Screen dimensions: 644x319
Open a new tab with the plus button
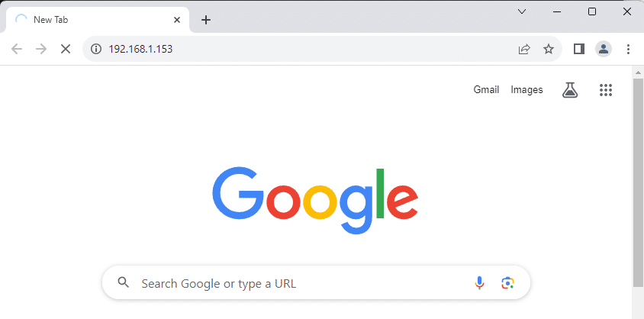pos(205,20)
